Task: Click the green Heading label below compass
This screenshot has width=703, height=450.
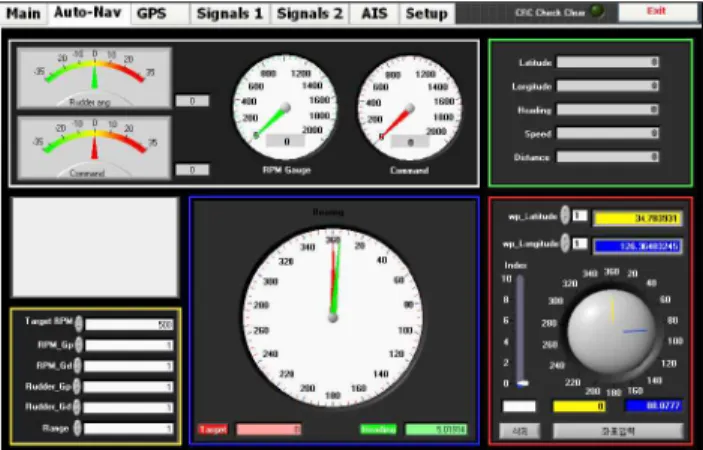Action: point(378,429)
